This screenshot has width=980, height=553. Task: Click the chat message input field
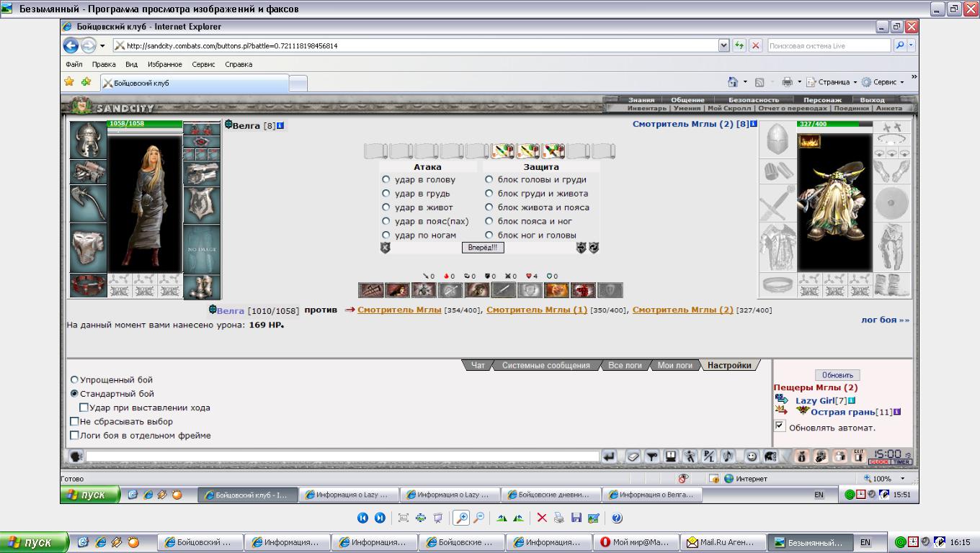(x=342, y=457)
